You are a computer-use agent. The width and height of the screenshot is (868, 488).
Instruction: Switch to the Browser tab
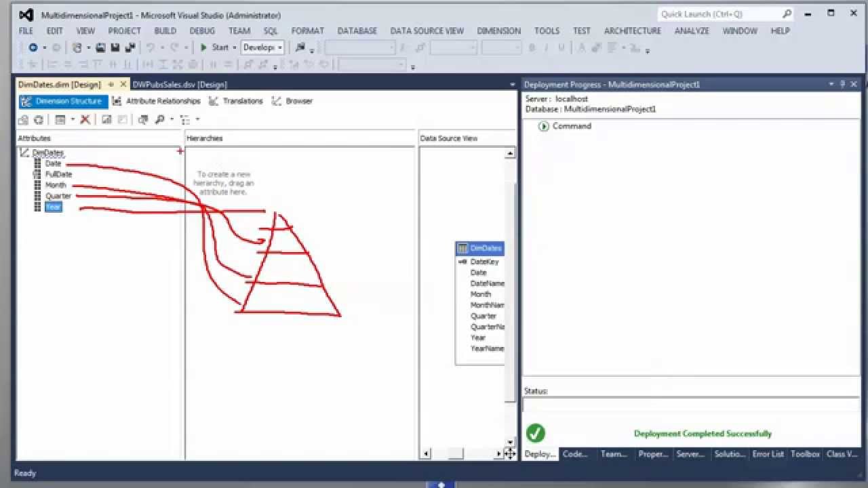[292, 101]
